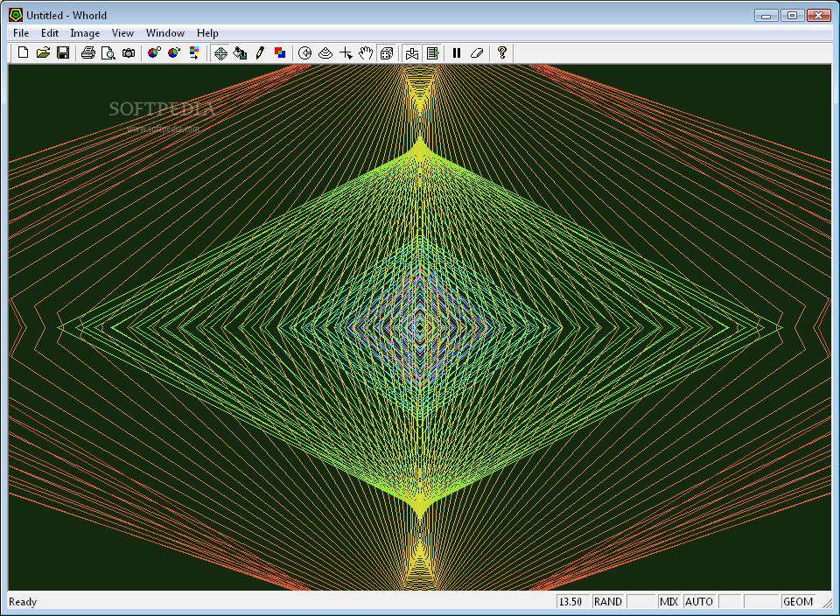Viewport: 840px width, 616px height.
Task: Click the RAND status bar pane
Action: [x=607, y=601]
